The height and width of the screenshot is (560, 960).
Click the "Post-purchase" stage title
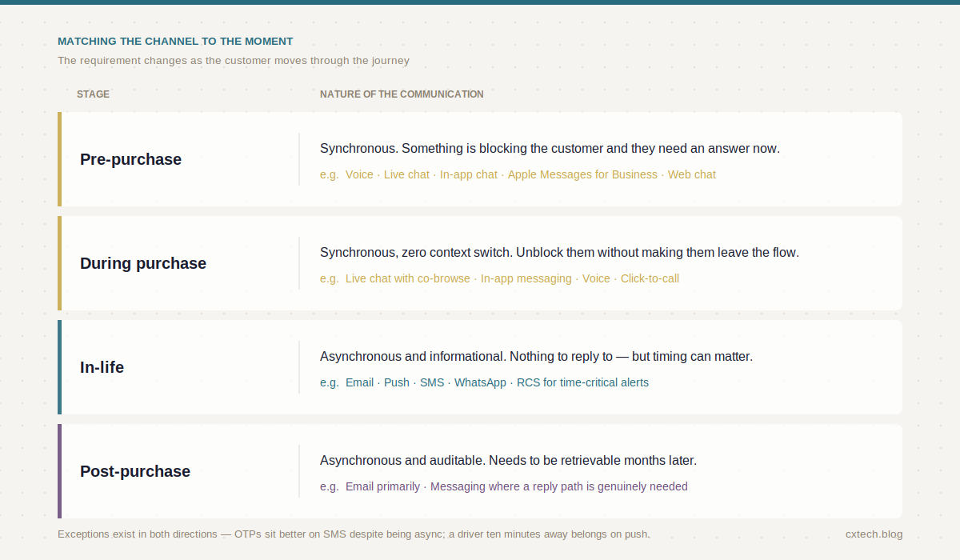pos(135,471)
